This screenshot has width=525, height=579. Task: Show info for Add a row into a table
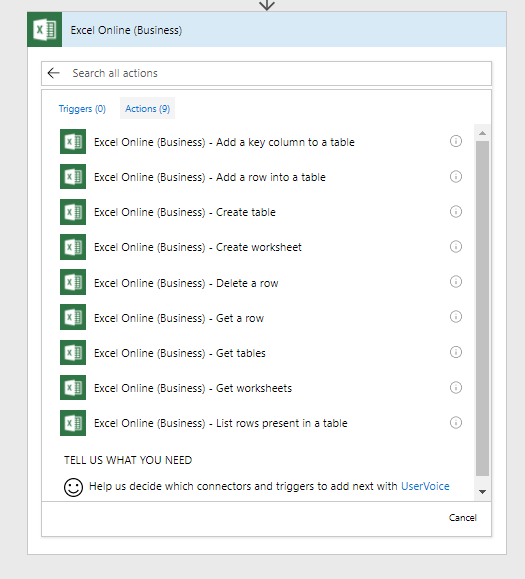(456, 177)
